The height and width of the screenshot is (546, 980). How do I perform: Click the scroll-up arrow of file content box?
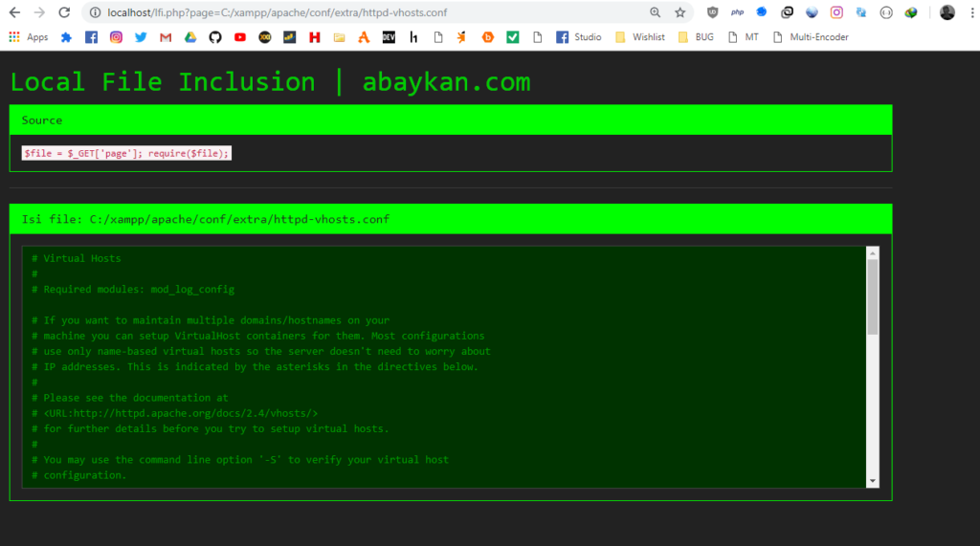873,253
